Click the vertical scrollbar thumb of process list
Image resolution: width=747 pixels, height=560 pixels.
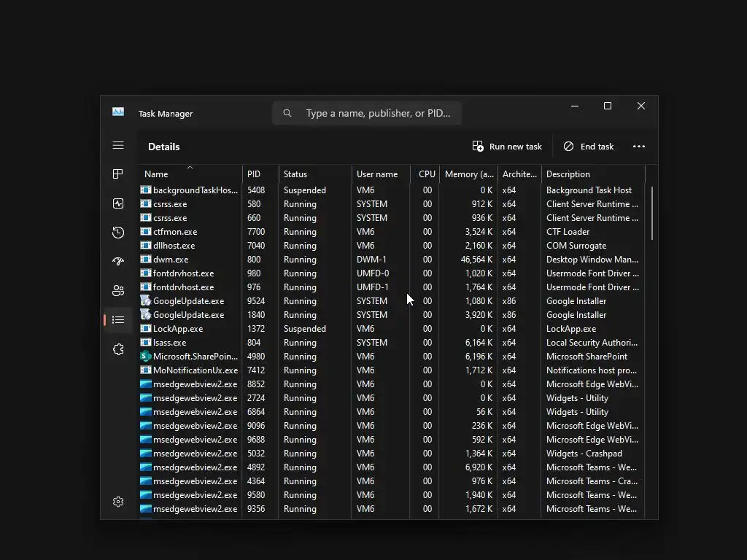pyautogui.click(x=651, y=214)
